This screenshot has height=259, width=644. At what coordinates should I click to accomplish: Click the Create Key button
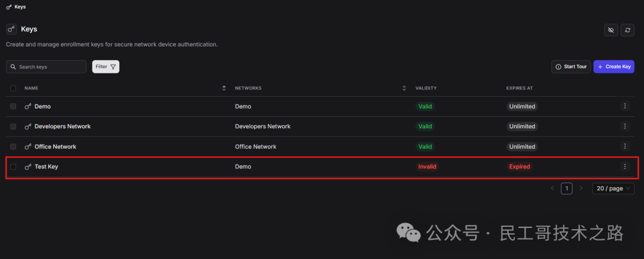point(614,67)
